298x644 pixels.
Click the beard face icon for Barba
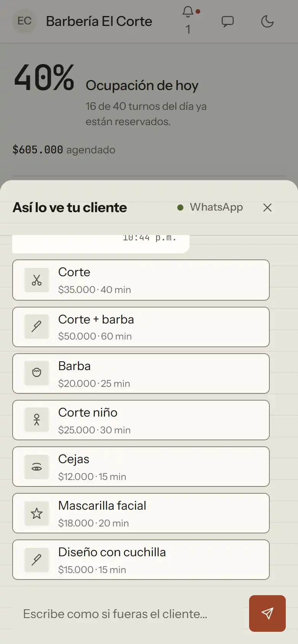pos(37,373)
